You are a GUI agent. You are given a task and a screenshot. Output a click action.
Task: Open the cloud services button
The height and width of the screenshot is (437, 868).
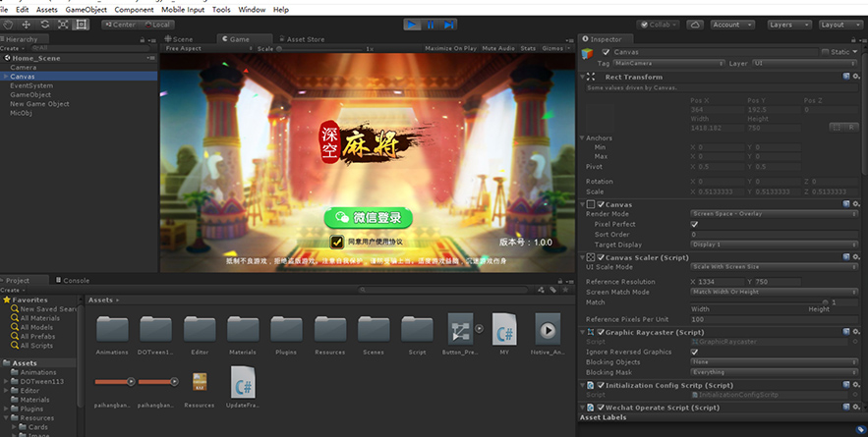[x=695, y=24]
